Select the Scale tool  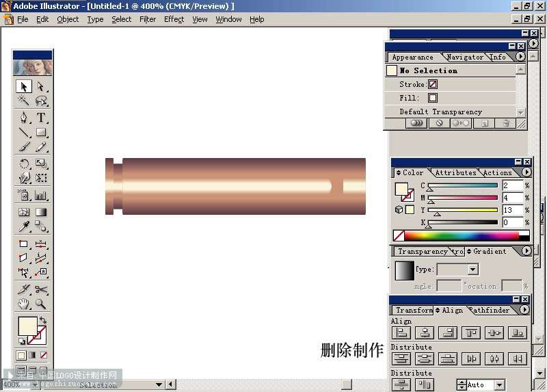(x=41, y=164)
